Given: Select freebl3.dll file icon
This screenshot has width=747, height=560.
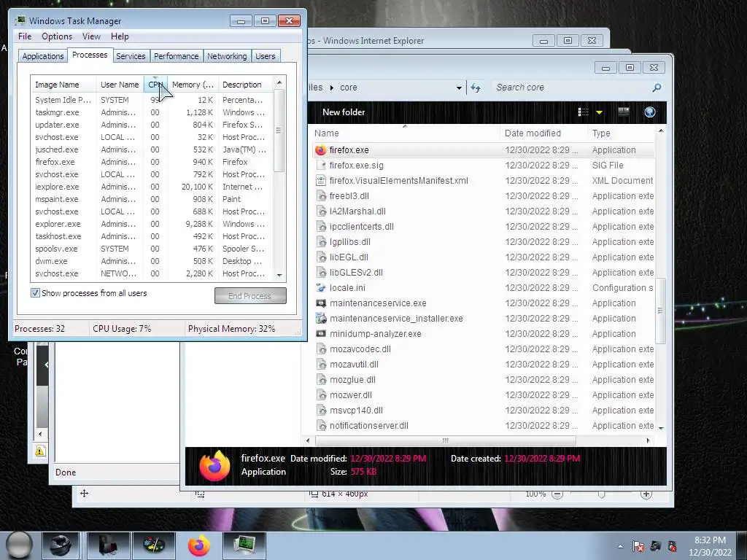Looking at the screenshot, I should pos(321,195).
